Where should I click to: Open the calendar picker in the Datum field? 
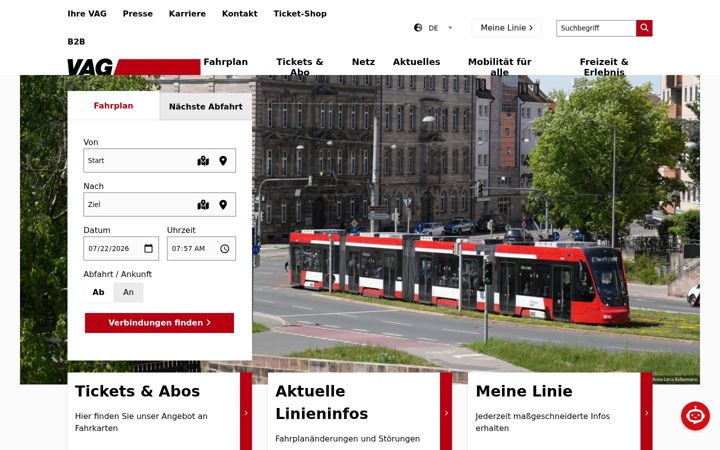coord(148,248)
